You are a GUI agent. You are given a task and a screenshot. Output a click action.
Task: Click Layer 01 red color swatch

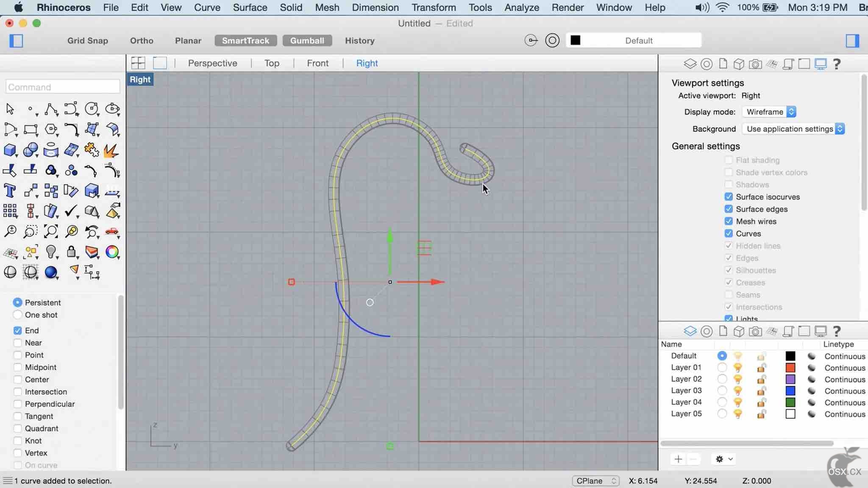pos(790,368)
